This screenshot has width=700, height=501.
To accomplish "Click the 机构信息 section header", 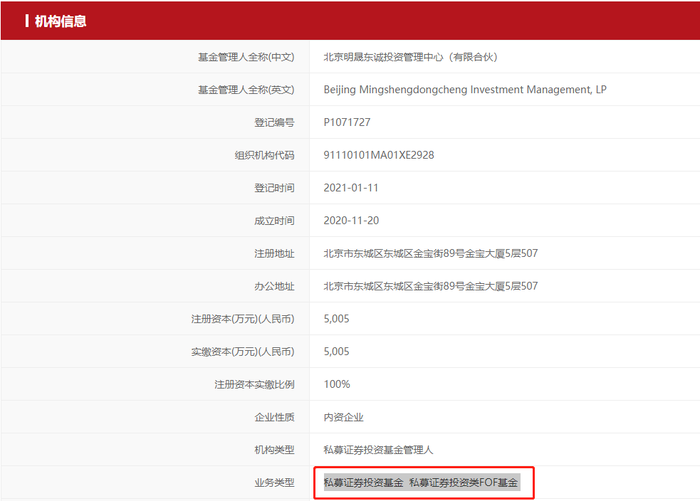I will (60, 21).
